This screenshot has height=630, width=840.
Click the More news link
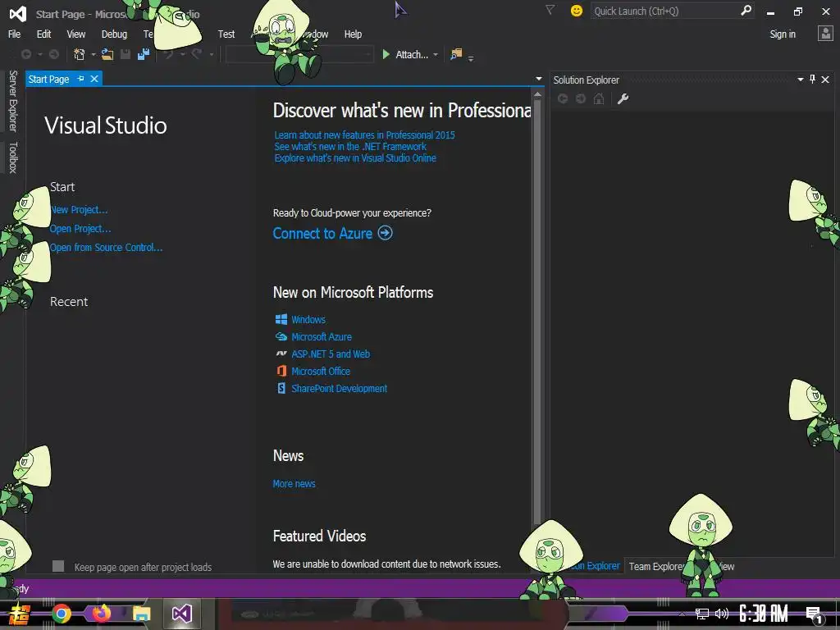click(294, 484)
